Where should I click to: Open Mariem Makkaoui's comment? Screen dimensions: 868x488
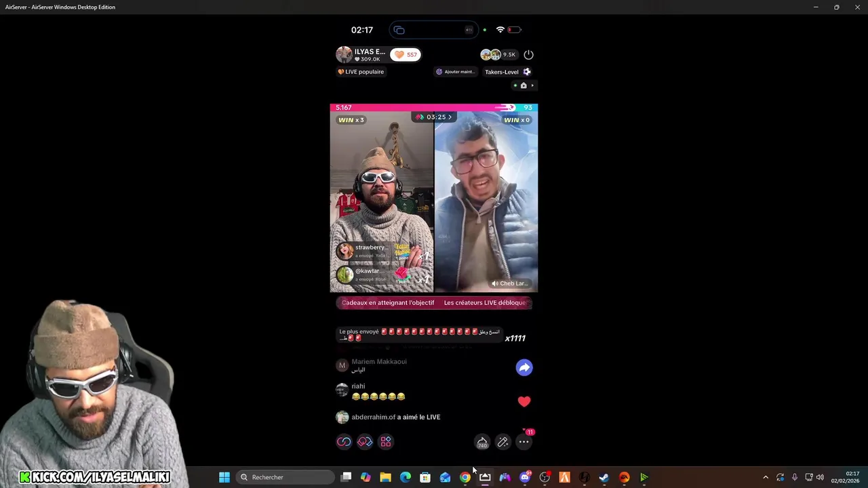[372, 365]
